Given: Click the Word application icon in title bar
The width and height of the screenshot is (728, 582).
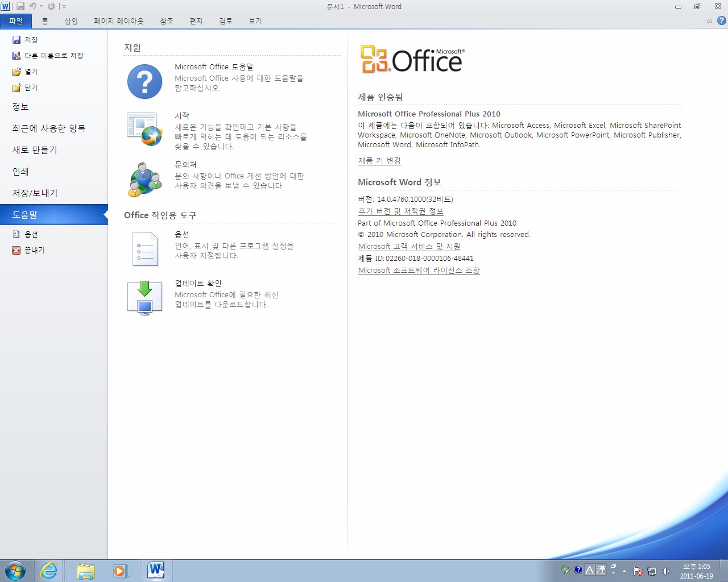Looking at the screenshot, I should [6, 6].
